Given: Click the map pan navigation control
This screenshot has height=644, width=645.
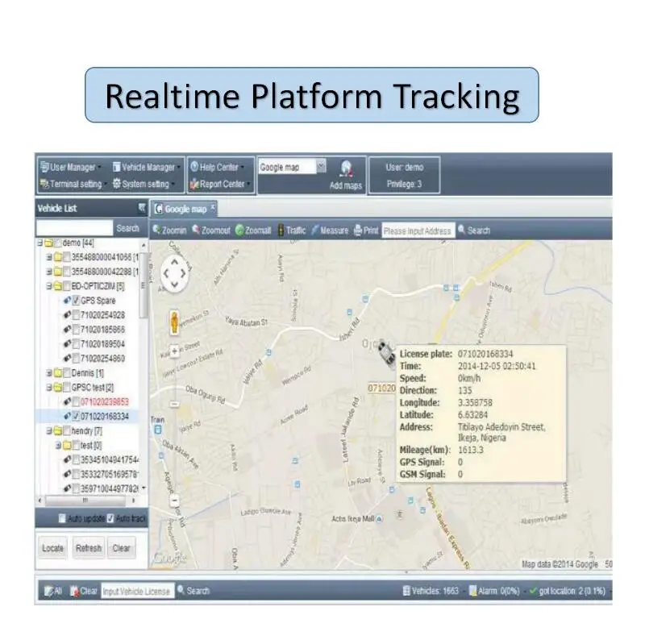Looking at the screenshot, I should [174, 272].
